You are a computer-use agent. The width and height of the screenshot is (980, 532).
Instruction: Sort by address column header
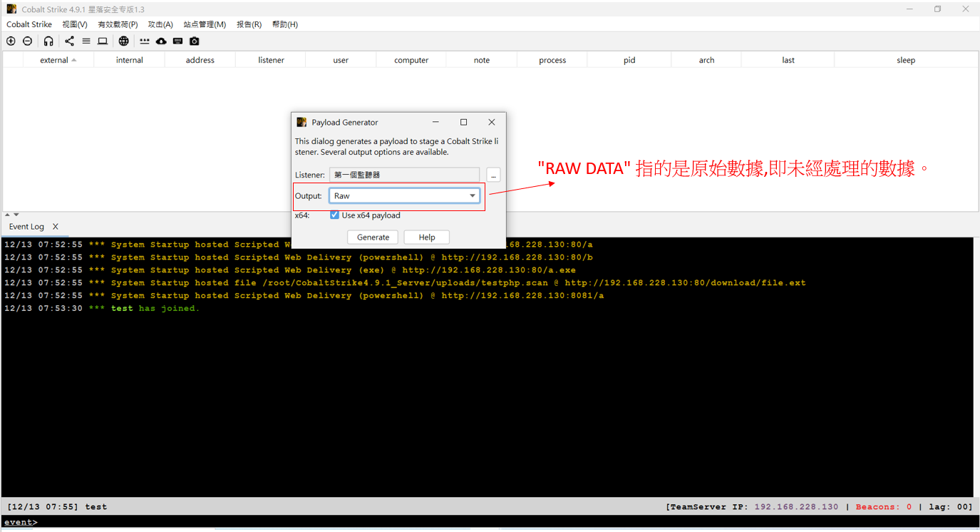tap(200, 60)
